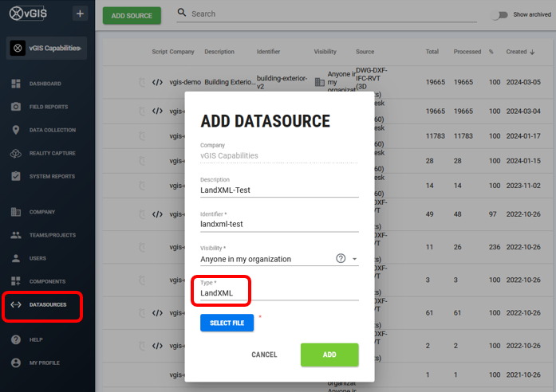Open Reality Capture section
556x392 pixels.
52,153
